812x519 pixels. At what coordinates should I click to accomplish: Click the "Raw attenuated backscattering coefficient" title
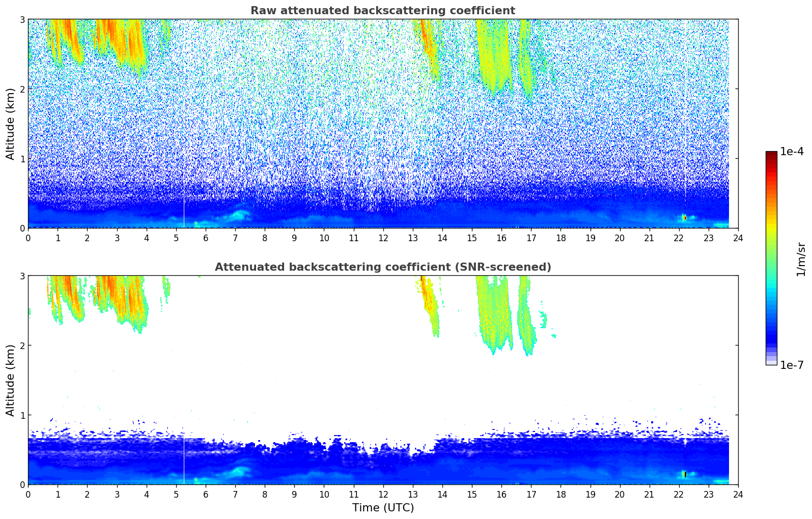(x=383, y=11)
